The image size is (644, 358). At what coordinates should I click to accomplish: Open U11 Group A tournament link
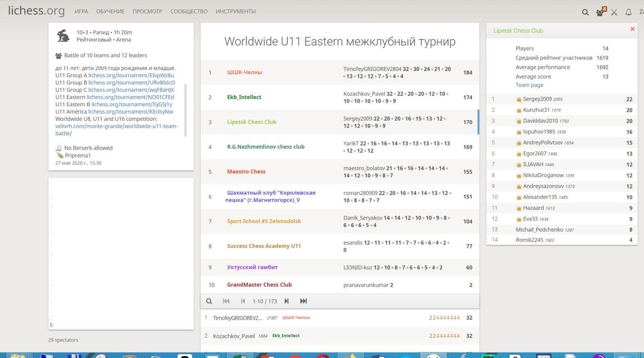coord(131,75)
